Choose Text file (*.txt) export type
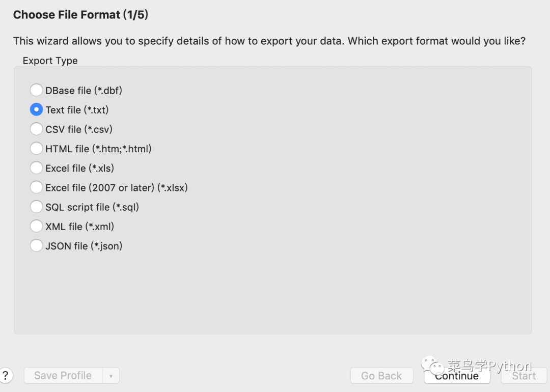The height and width of the screenshot is (392, 550). pyautogui.click(x=36, y=109)
